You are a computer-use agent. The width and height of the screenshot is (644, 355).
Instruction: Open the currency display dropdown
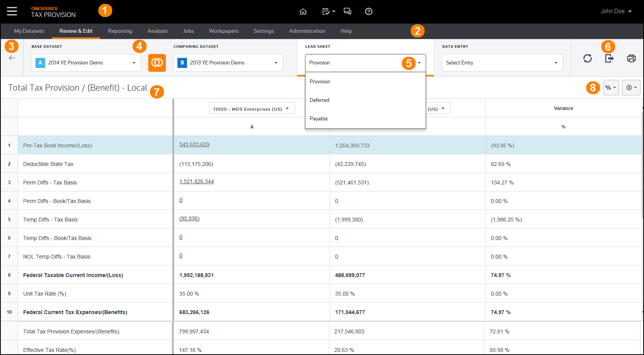pos(631,88)
